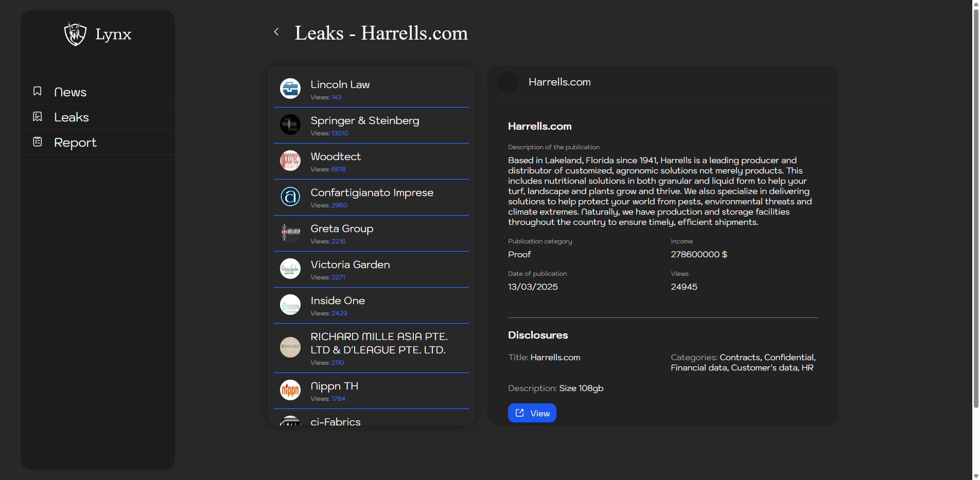The width and height of the screenshot is (980, 480).
Task: Click the Inside One logo avatar
Action: (290, 305)
